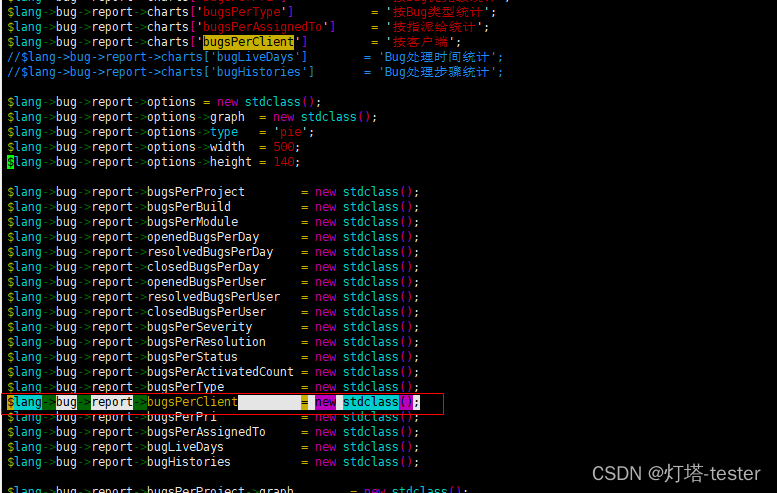Click the word 'bugsPerBuild'
777x493 pixels.
pos(189,207)
